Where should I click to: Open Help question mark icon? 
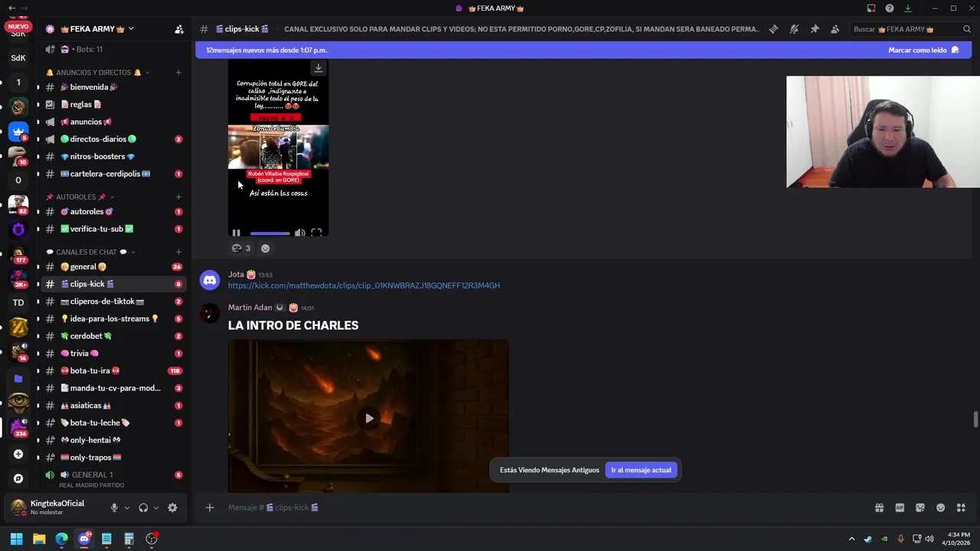pos(890,8)
